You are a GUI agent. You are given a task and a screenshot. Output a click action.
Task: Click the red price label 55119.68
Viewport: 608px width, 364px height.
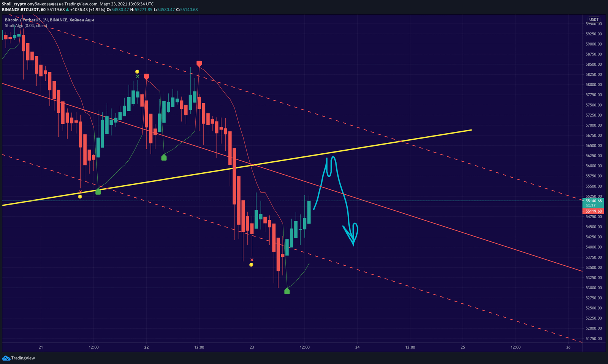click(593, 211)
